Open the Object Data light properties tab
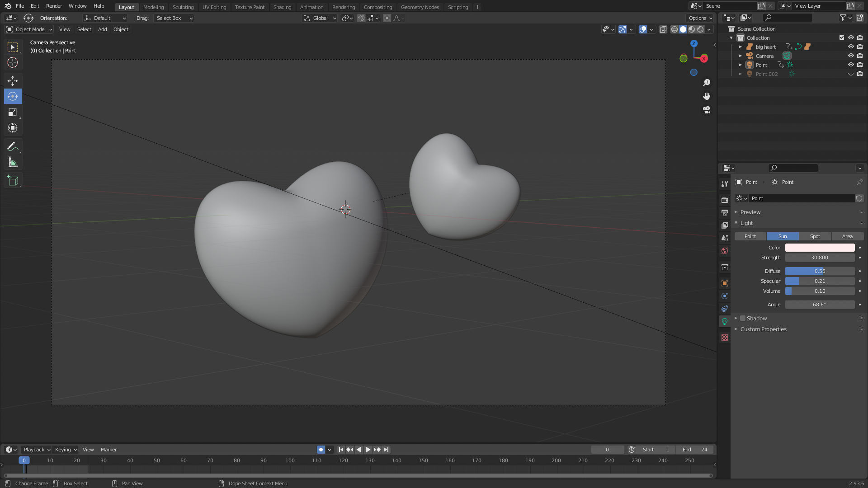The height and width of the screenshot is (488, 868). point(725,321)
